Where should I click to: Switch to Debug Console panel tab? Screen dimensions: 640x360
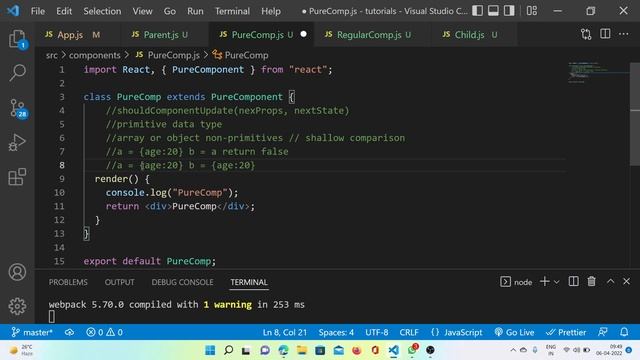coord(182,282)
